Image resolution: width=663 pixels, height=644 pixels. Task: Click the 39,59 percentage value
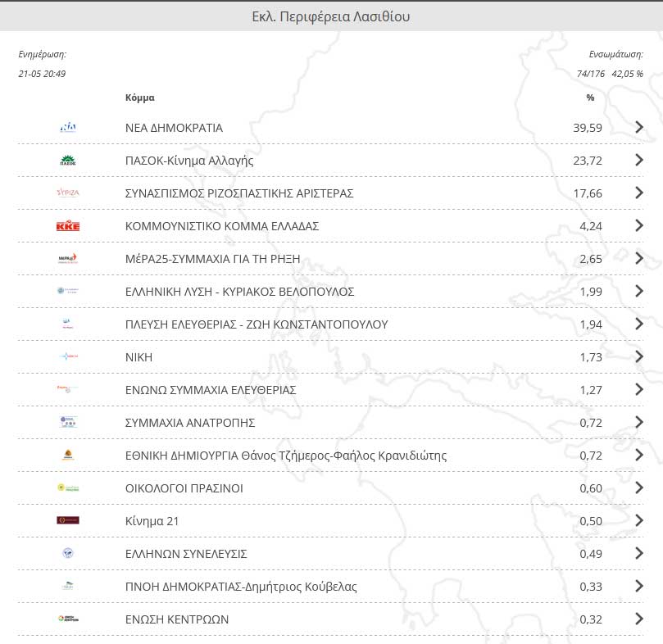(x=588, y=128)
